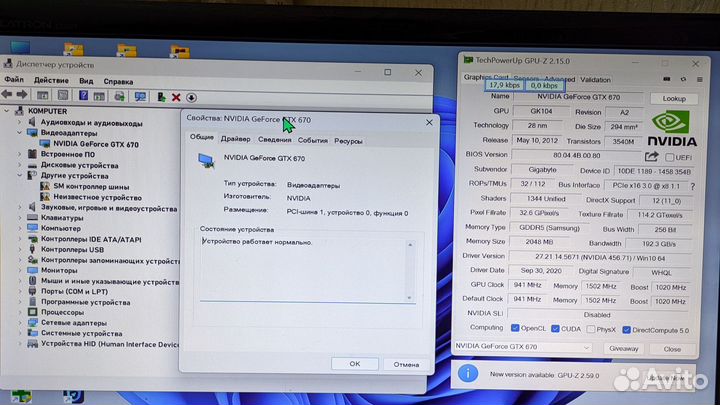
Task: Switch to the Сведения tab
Action: pyautogui.click(x=274, y=140)
